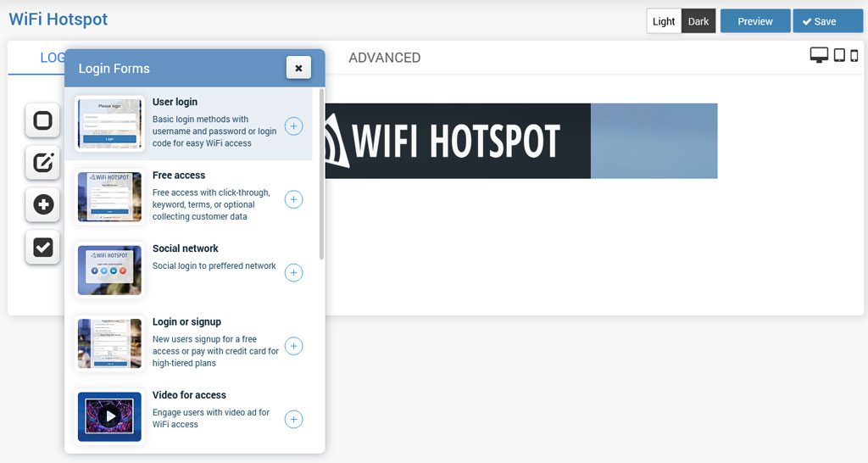The width and height of the screenshot is (868, 463).
Task: Add the Login or signup form
Action: click(x=293, y=346)
